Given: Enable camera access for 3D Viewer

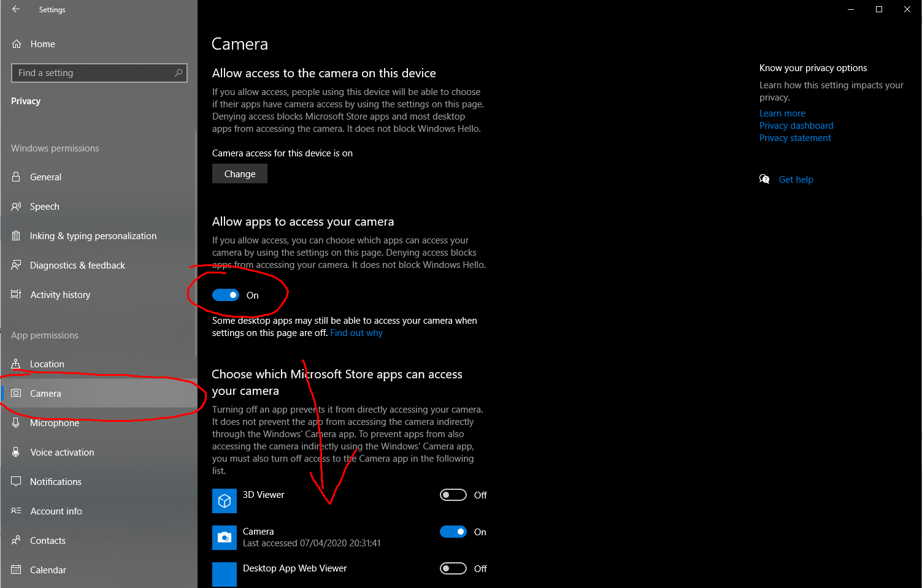Looking at the screenshot, I should 453,495.
